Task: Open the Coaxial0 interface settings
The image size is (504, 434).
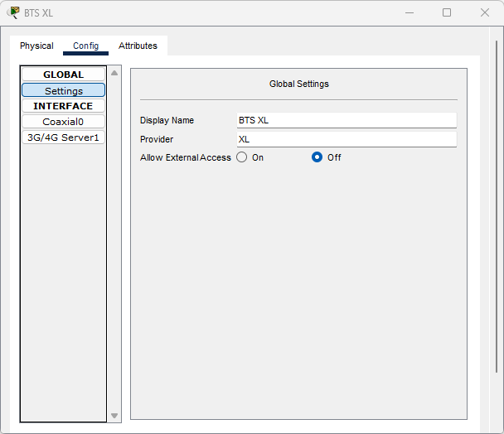Action: 63,122
